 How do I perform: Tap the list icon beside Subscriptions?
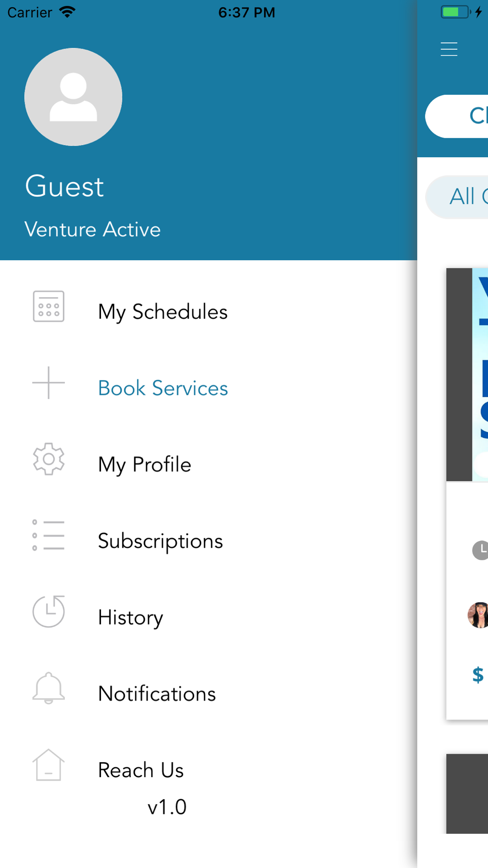pyautogui.click(x=48, y=535)
